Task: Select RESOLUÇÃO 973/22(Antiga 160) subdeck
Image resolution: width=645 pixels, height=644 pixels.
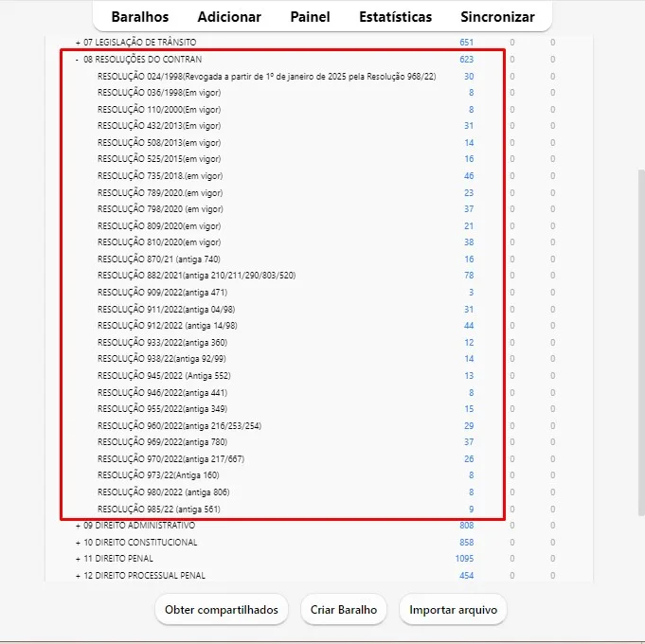Action: click(x=158, y=475)
